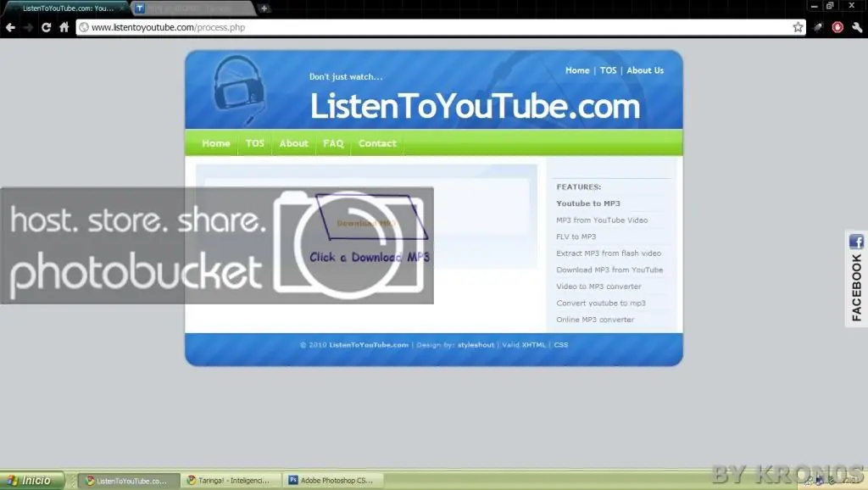Viewport: 868px width, 490px height.
Task: Reload the page with the refresh icon
Action: (x=45, y=26)
